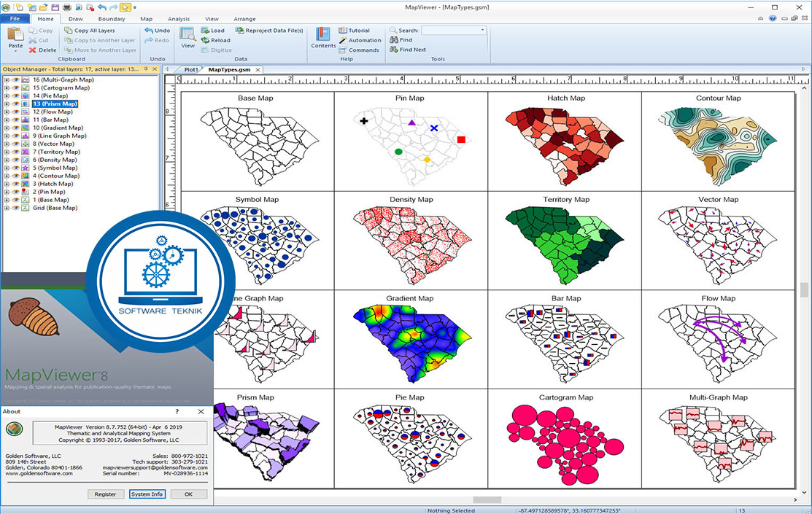Click the About dialog help question mark

(x=177, y=411)
